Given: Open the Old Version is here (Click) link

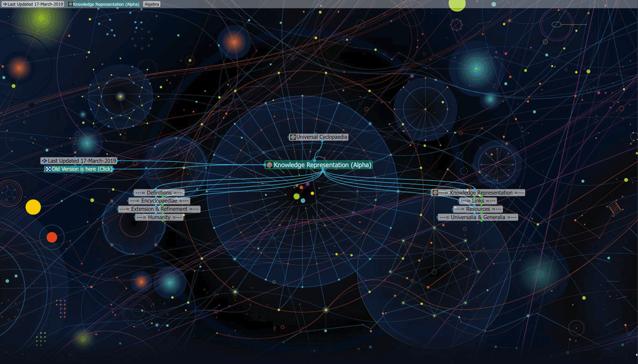Looking at the screenshot, I should (79, 169).
